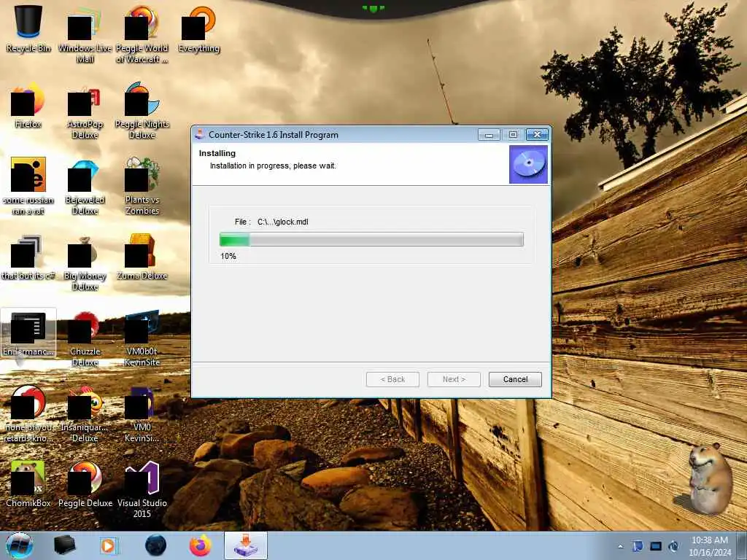Open the black box taskbar icon

tap(65, 545)
